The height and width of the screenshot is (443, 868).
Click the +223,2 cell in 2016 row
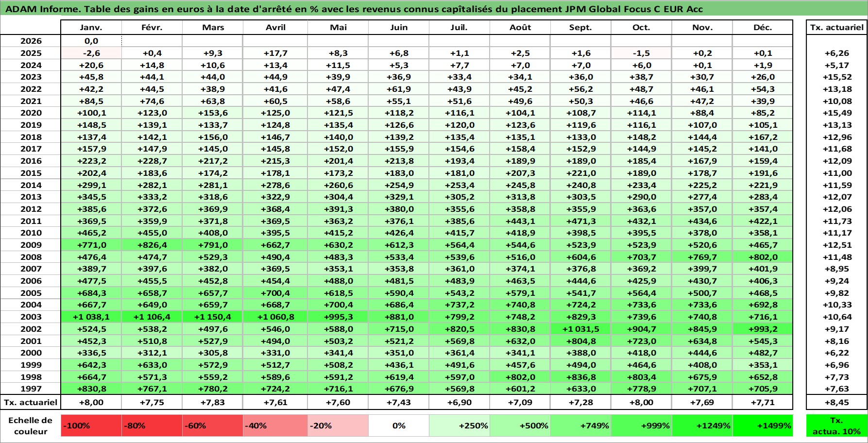[91, 161]
